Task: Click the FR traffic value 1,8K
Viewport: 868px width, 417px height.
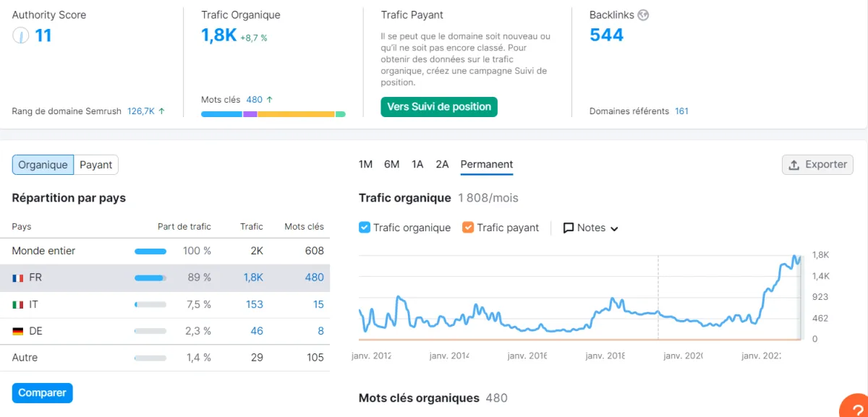Action: (253, 278)
